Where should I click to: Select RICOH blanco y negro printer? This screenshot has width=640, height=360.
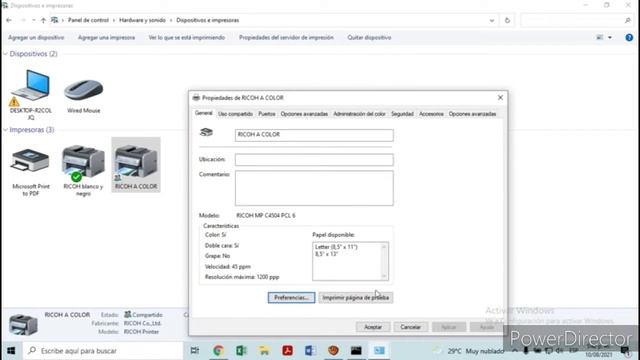click(x=83, y=171)
